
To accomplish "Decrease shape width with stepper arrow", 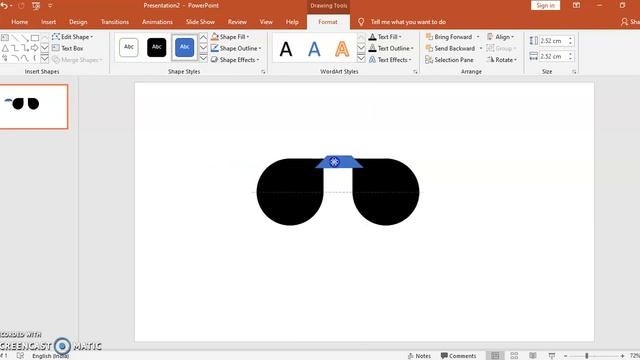I will [571, 59].
